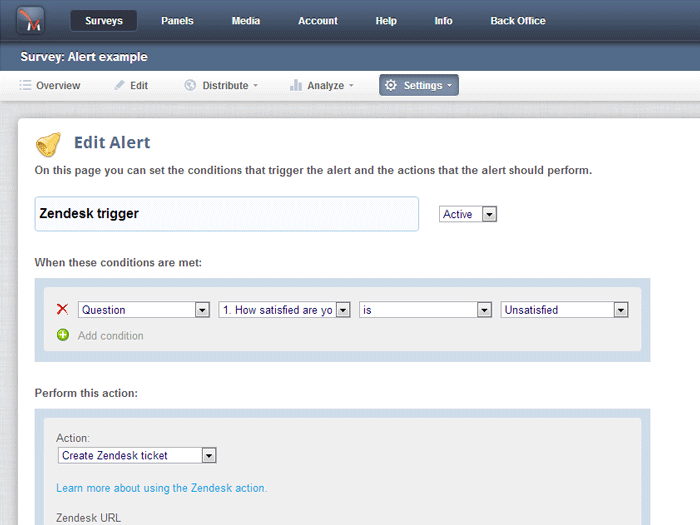This screenshot has height=525, width=700.
Task: Open the Unsatisfied answer dropdown
Action: tap(564, 310)
